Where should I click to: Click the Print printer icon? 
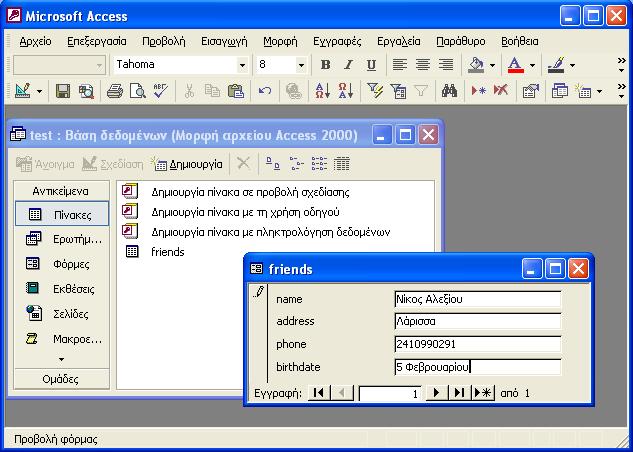pyautogui.click(x=115, y=91)
